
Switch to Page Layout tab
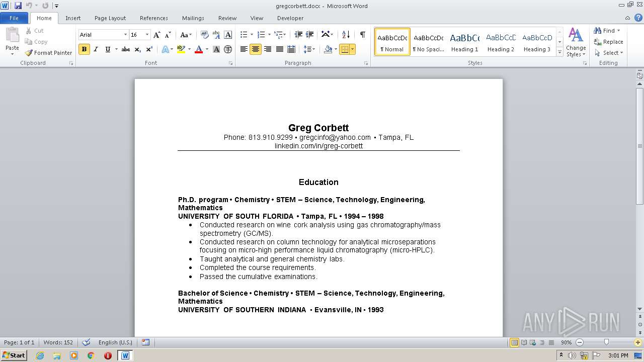[110, 18]
